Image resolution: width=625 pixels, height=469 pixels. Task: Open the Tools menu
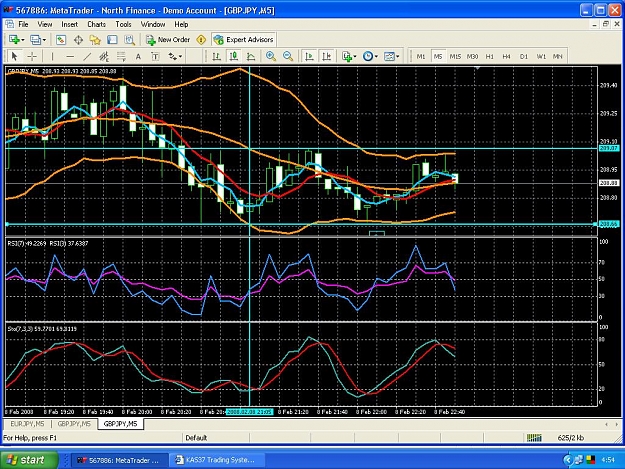coord(123,24)
